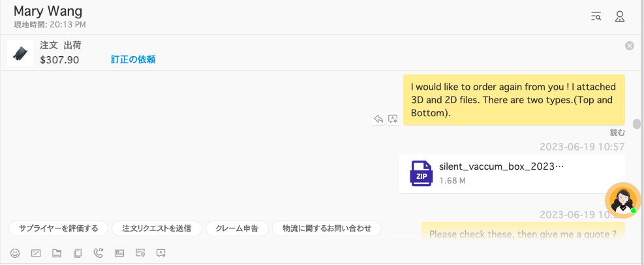Click 注文リクエストを送信 button
Image resolution: width=644 pixels, height=265 pixels.
[x=157, y=228]
